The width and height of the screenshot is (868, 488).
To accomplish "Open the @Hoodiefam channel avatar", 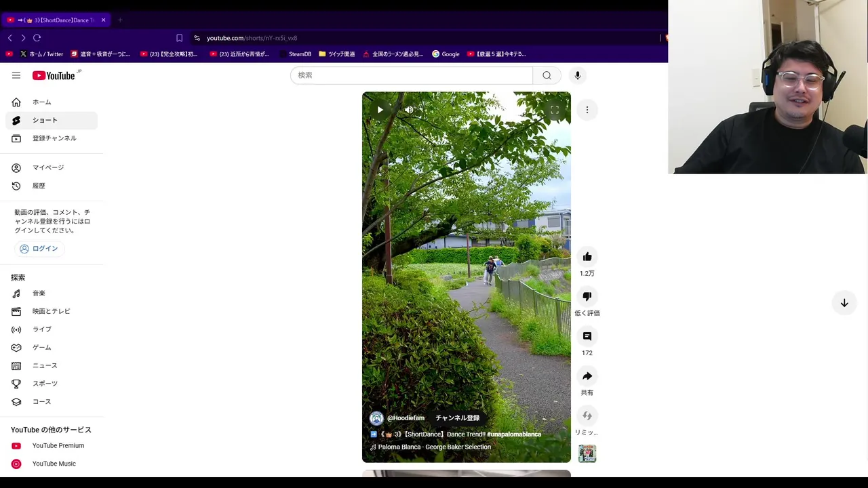I will (376, 418).
